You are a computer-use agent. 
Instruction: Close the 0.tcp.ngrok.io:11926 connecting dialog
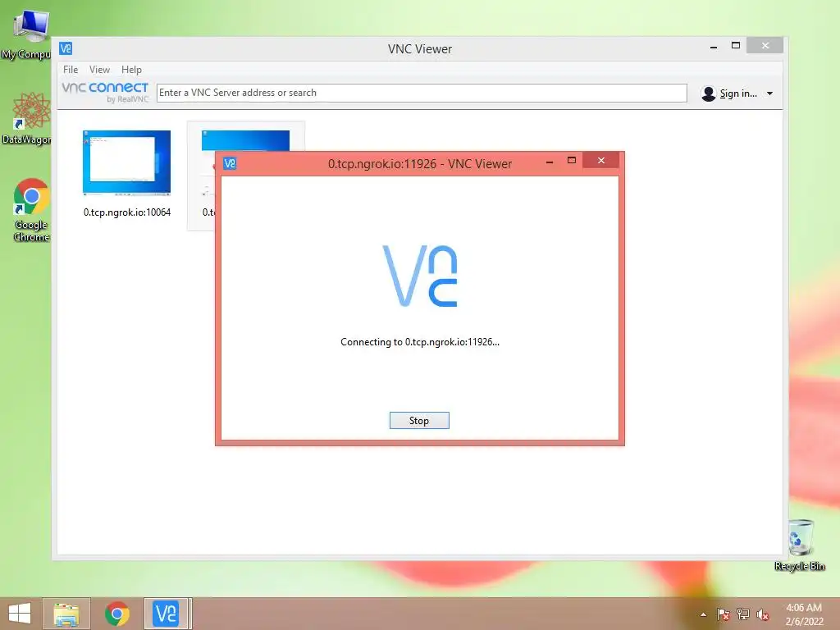pos(601,161)
